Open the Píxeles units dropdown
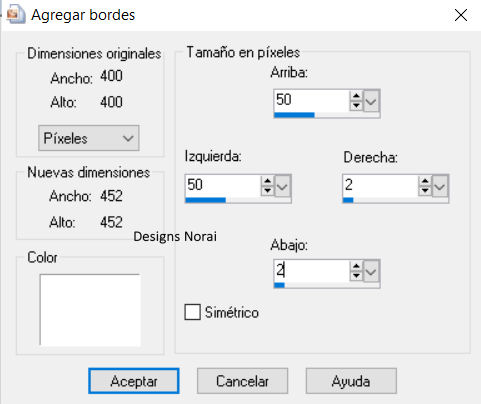The height and width of the screenshot is (404, 481). coord(89,138)
